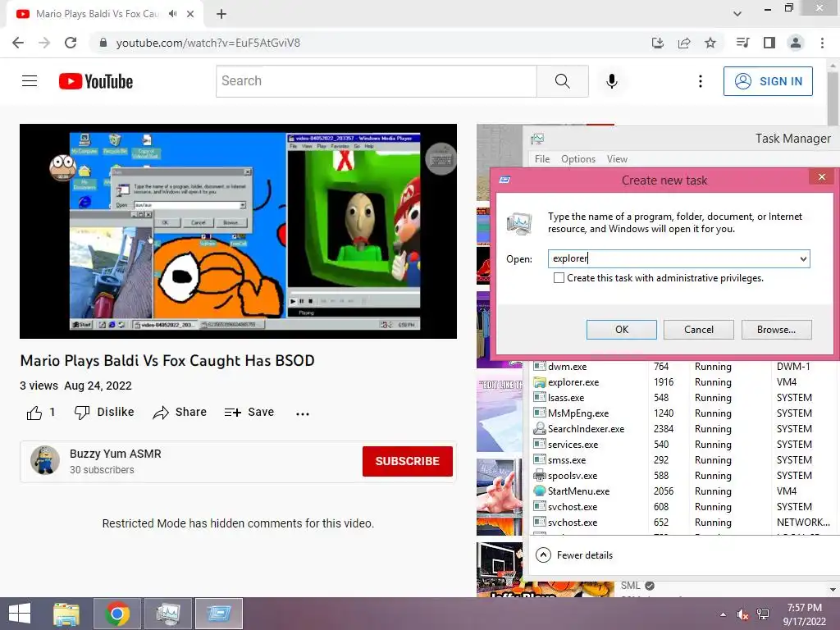This screenshot has height=630, width=840.
Task: Open a new Chrome tab
Action: coord(221,14)
